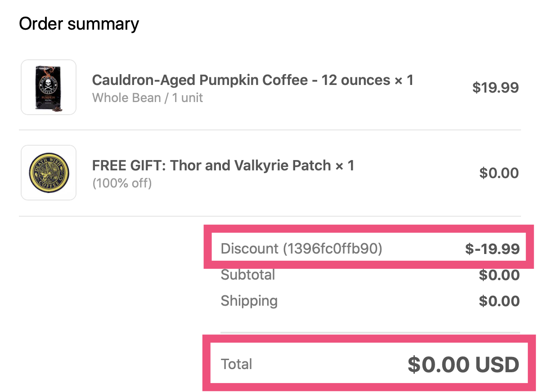Click the $19.99 coffee price
Image resolution: width=548 pixels, height=392 pixels.
(495, 88)
